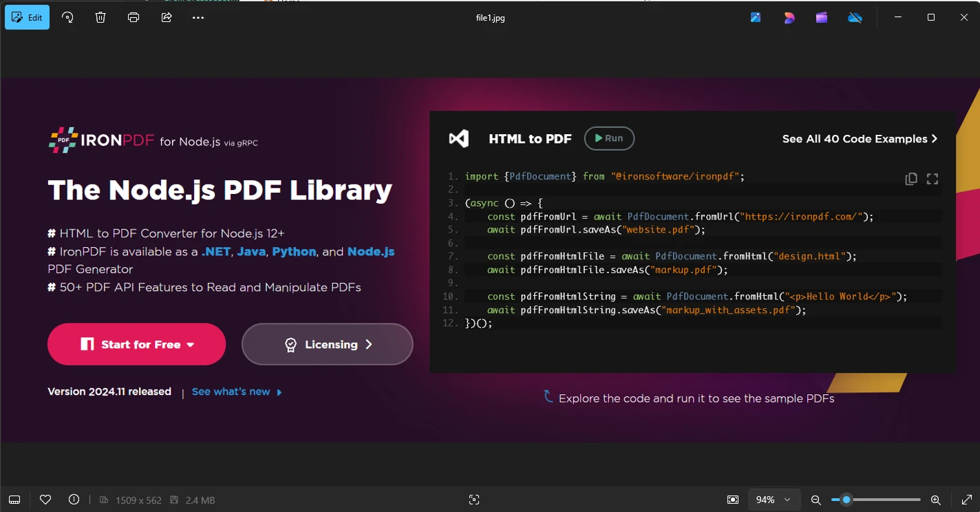This screenshot has width=980, height=512.
Task: Click the 1509 x 562 dimensions text
Action: pos(138,500)
